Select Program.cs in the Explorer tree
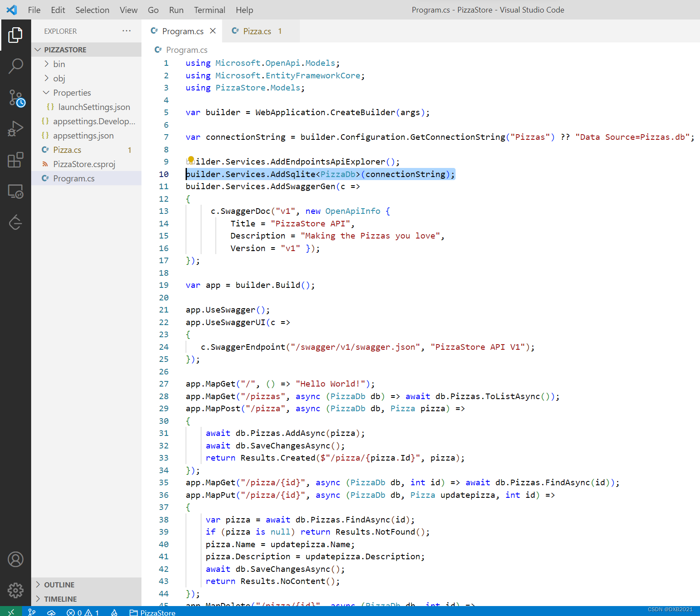700x616 pixels. coord(86,178)
